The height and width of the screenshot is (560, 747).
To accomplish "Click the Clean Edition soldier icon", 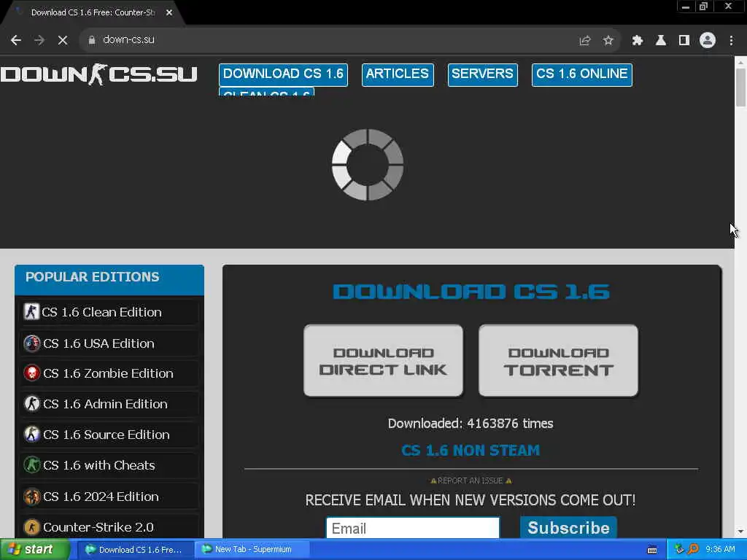I will click(x=31, y=312).
